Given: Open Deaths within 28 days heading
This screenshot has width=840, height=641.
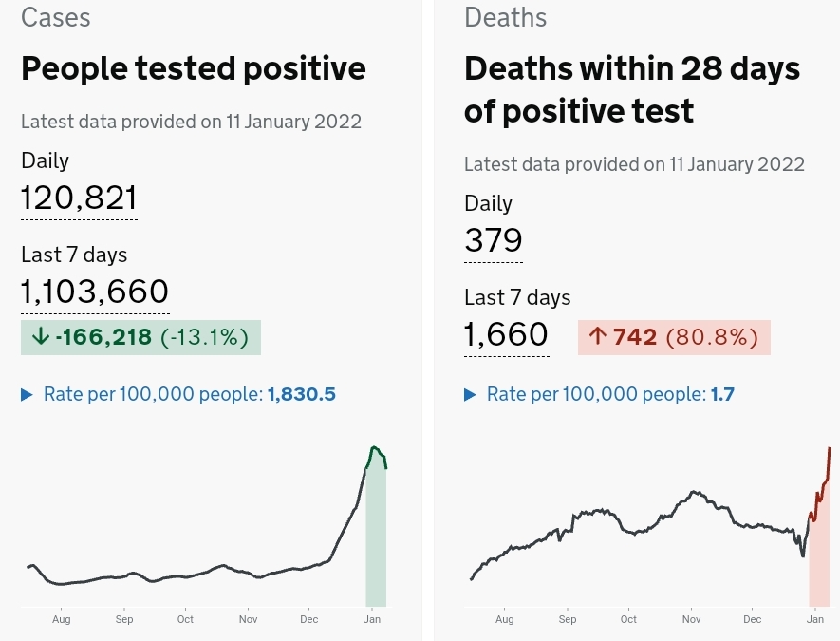Looking at the screenshot, I should (x=631, y=89).
